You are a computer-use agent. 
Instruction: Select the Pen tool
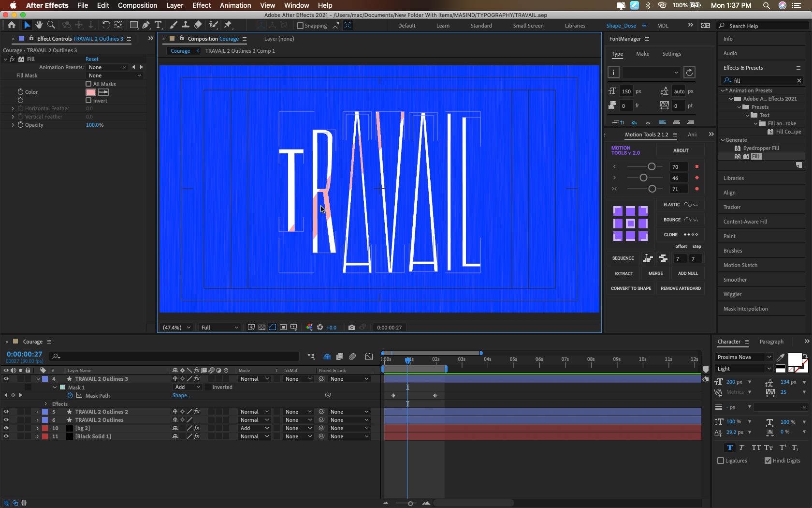click(x=145, y=25)
